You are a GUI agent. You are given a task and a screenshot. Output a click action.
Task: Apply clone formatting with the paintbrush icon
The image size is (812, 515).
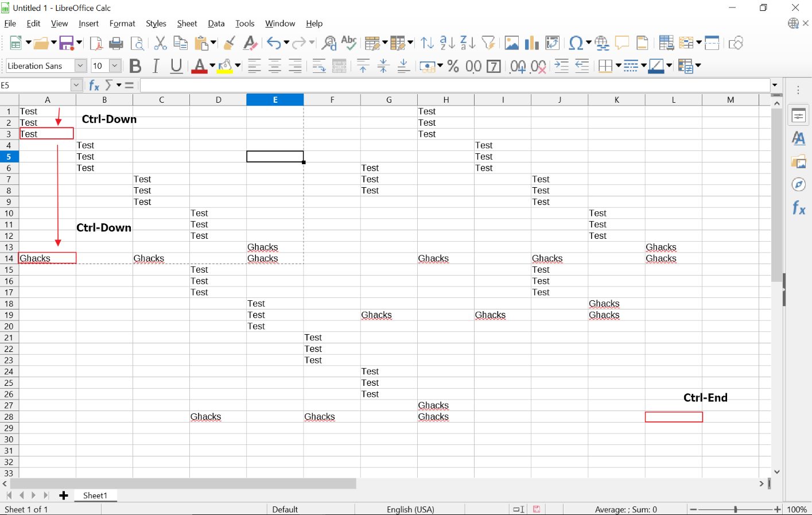230,42
